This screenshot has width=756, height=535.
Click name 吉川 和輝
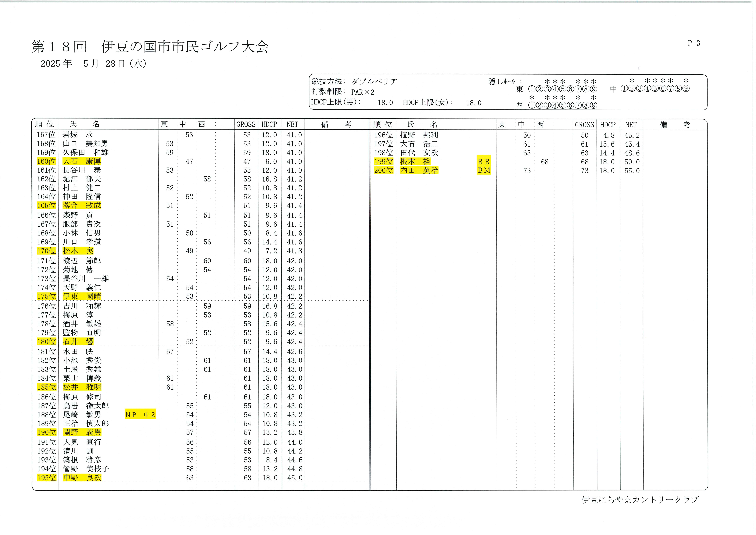tap(82, 306)
